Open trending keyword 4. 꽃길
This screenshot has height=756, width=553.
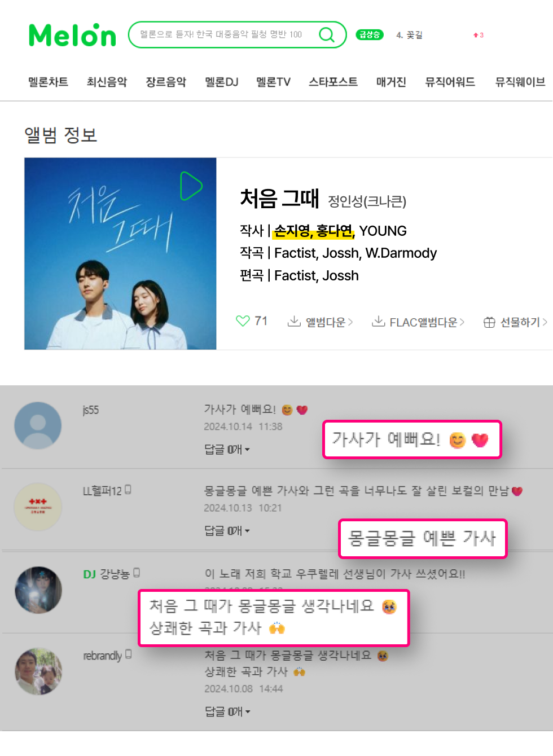409,35
